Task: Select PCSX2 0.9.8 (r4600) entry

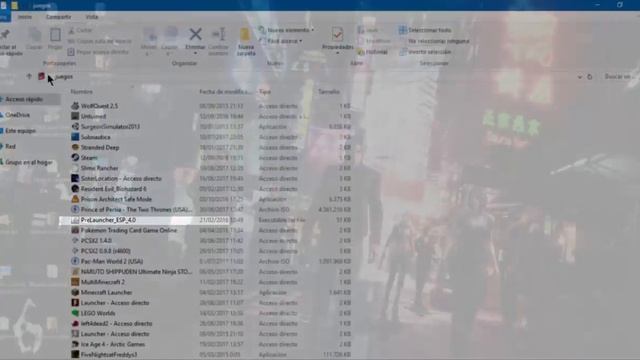Action: coord(105,251)
